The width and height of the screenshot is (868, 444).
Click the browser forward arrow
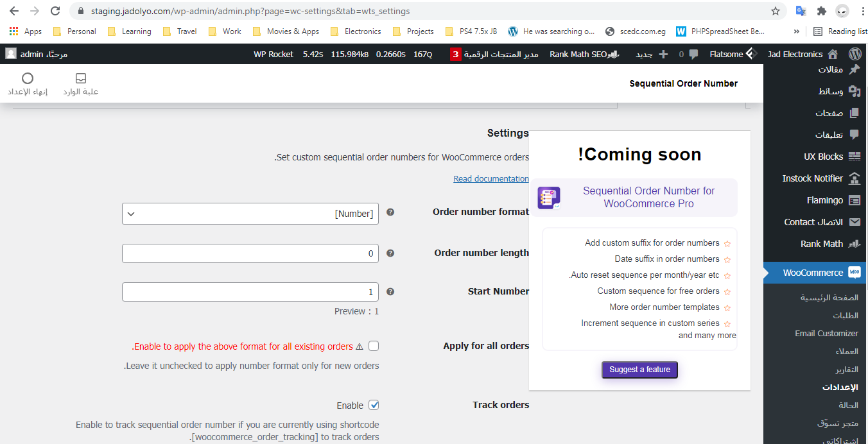35,11
